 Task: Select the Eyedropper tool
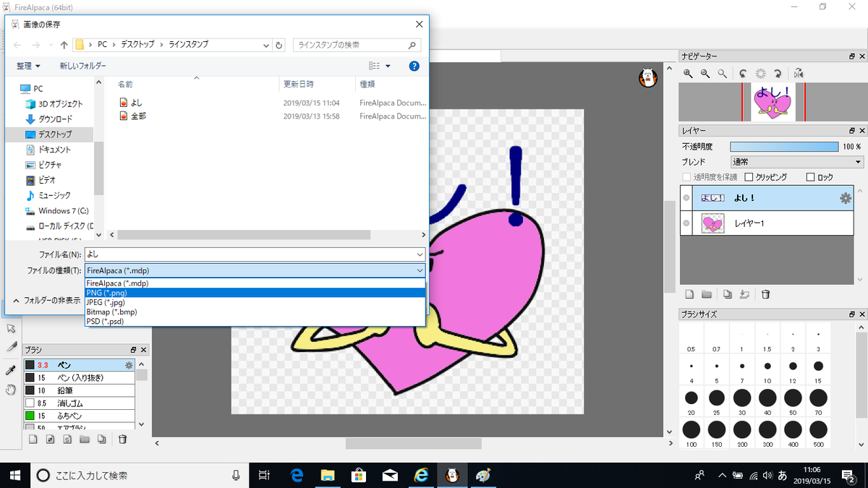coord(11,370)
